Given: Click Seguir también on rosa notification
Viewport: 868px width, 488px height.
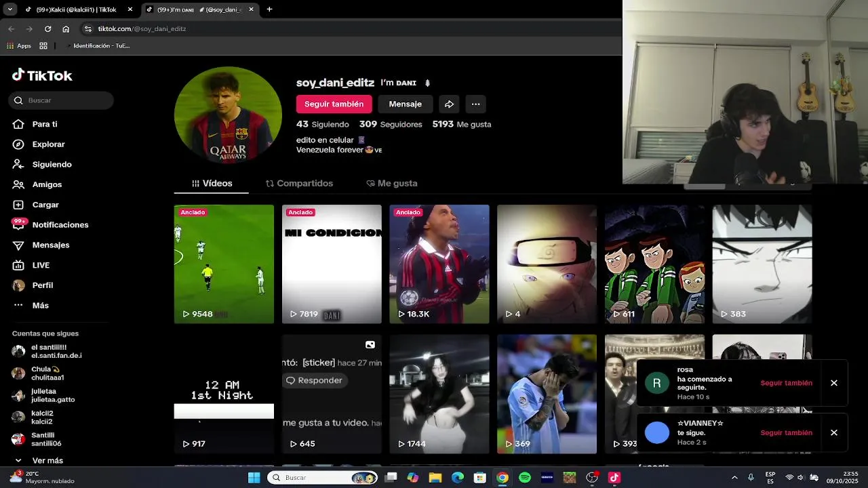Looking at the screenshot, I should tap(786, 383).
